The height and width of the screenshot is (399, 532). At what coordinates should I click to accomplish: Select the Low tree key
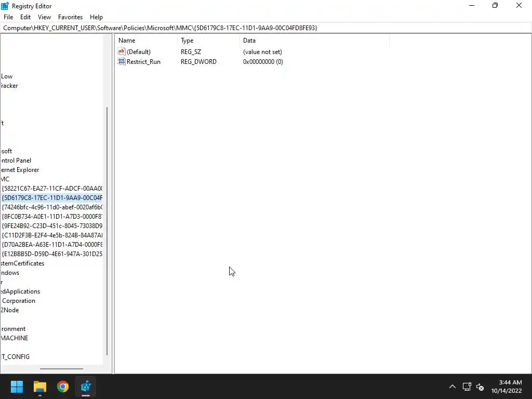[x=6, y=76]
